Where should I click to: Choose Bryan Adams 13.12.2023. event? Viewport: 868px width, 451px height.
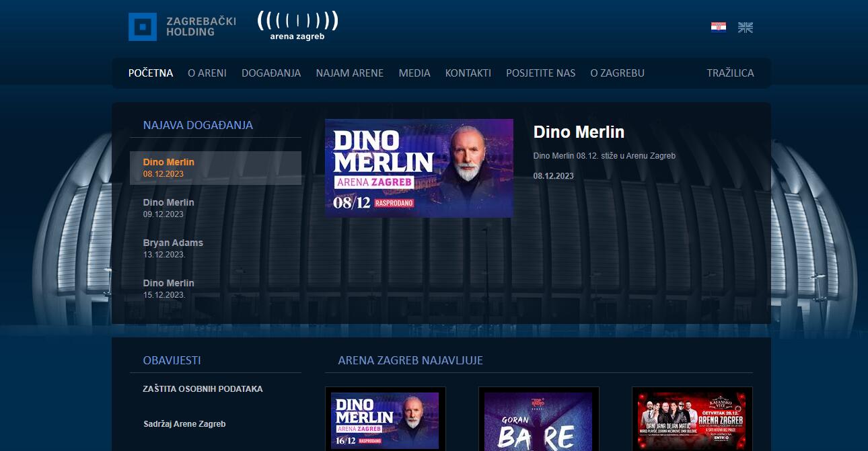pyautogui.click(x=215, y=249)
